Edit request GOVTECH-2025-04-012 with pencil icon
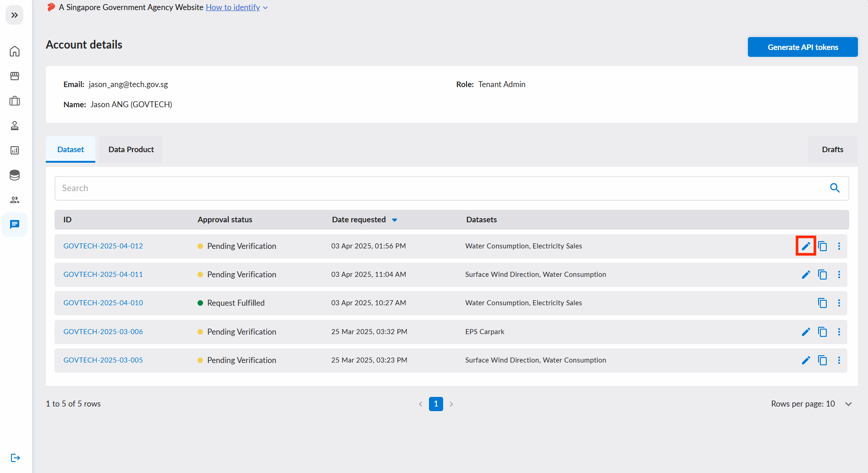The height and width of the screenshot is (473, 868). [x=806, y=246]
